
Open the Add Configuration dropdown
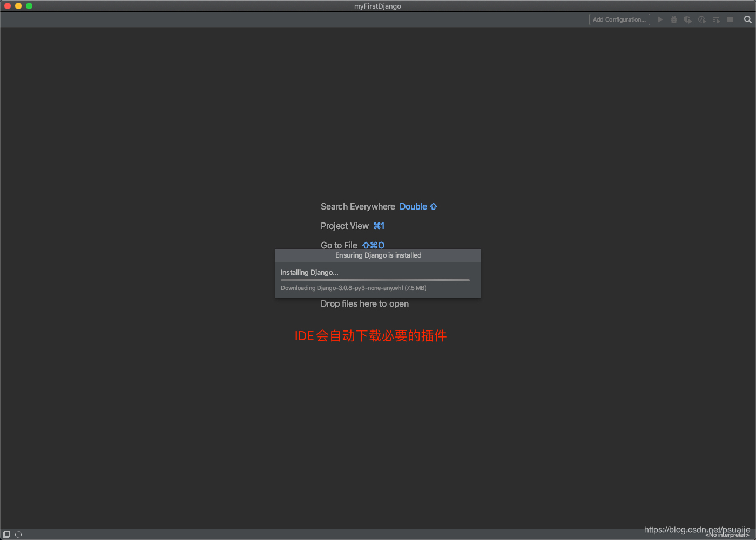(619, 19)
